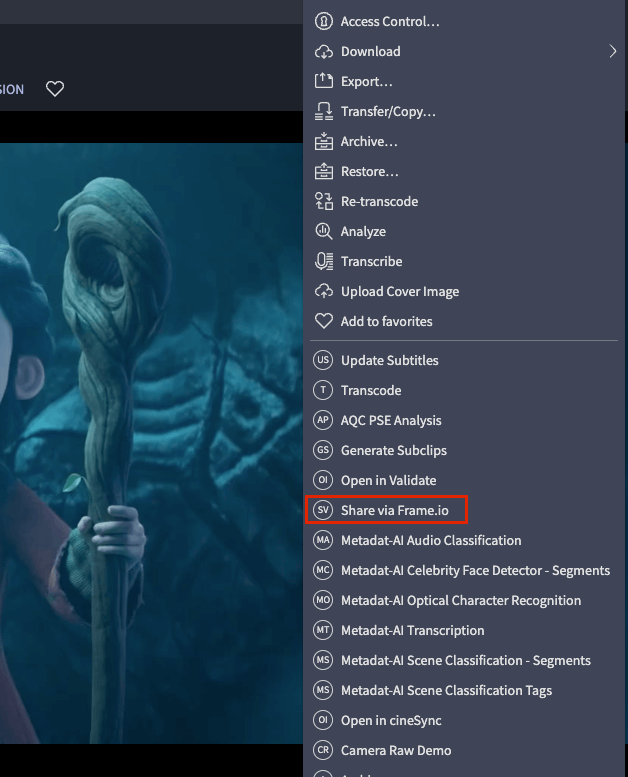The width and height of the screenshot is (628, 777).
Task: Click the MO badge for Optical Character Recognition
Action: [323, 600]
